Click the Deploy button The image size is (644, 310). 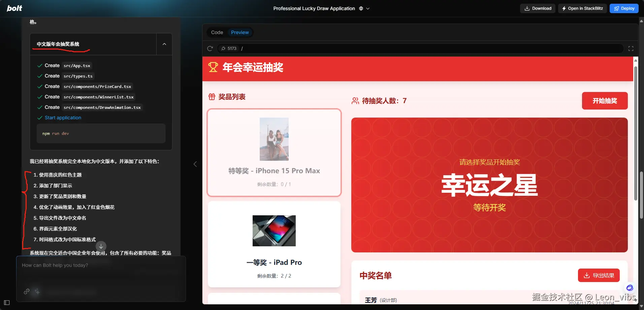click(623, 8)
